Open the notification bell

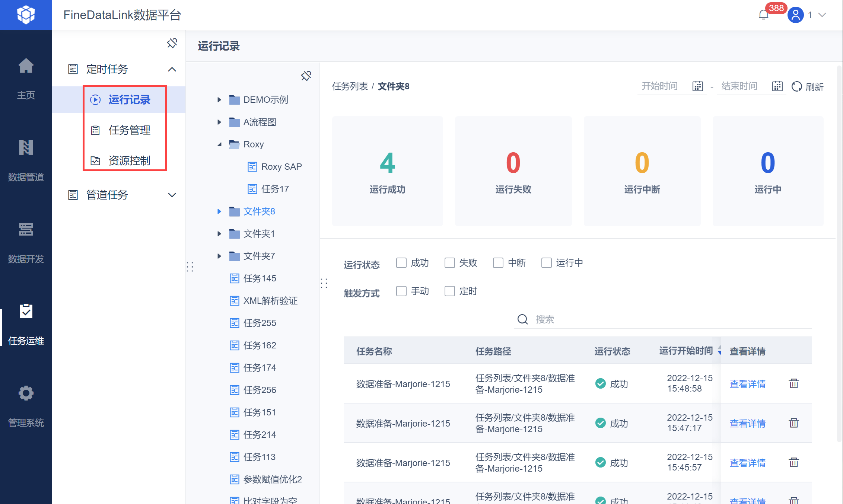(763, 15)
